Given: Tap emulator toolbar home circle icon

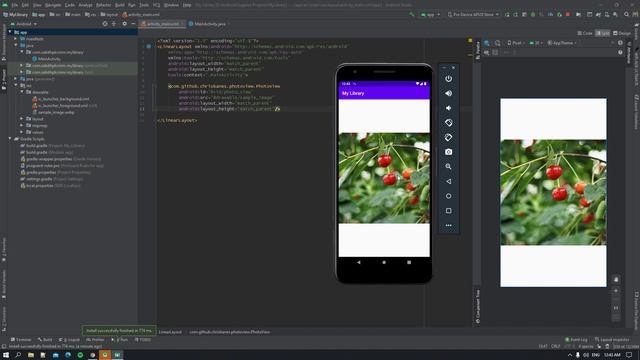Looking at the screenshot, I should point(448,196).
